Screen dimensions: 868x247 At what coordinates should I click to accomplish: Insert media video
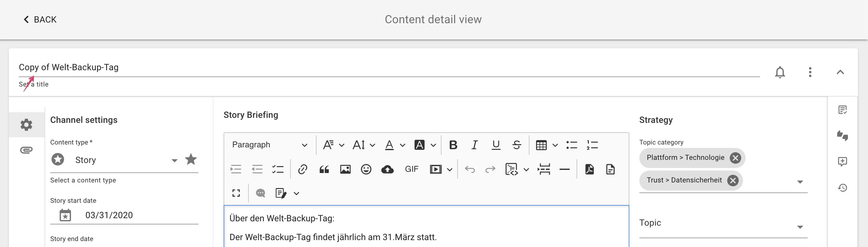pyautogui.click(x=435, y=169)
